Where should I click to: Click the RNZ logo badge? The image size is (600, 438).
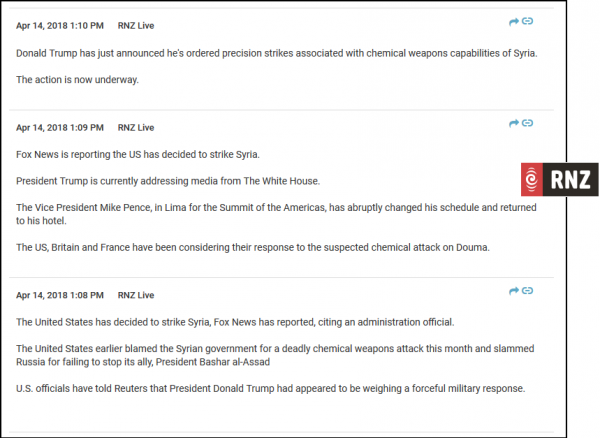coord(559,179)
